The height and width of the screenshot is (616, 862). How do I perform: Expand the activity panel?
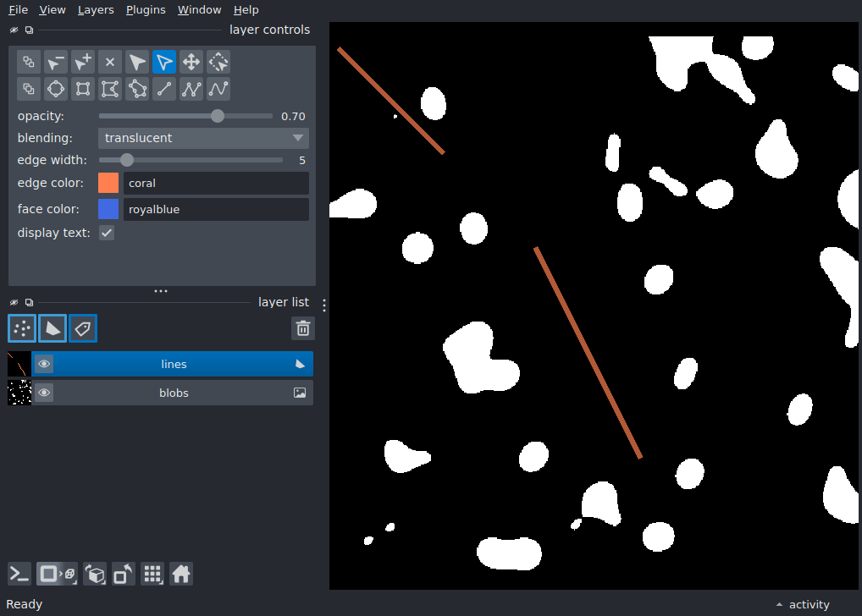(x=803, y=604)
